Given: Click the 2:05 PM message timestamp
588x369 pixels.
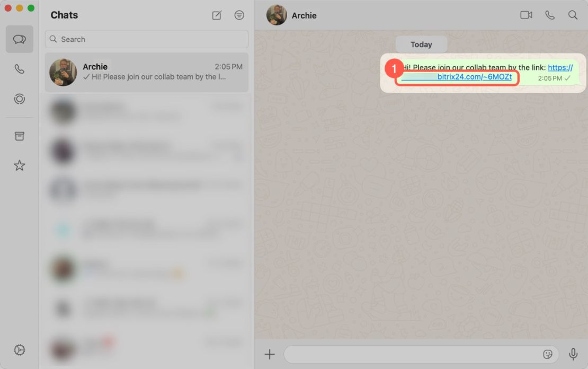Looking at the screenshot, I should pyautogui.click(x=550, y=78).
